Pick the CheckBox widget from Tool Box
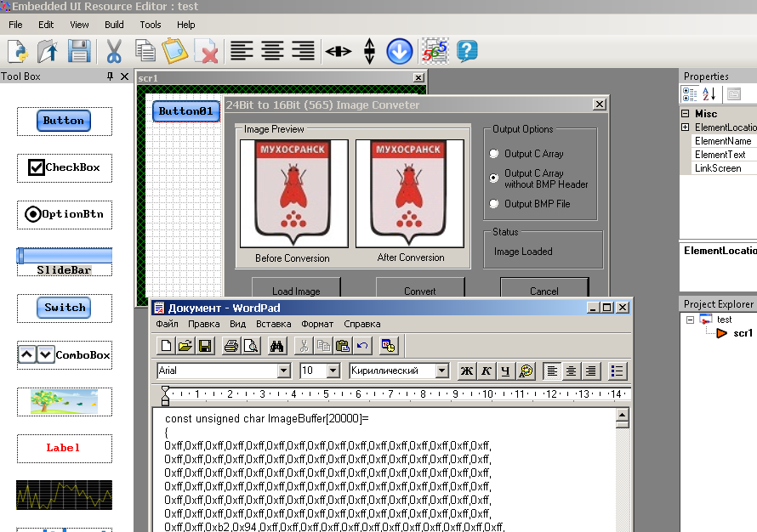Screen dimensions: 757x532 pos(64,167)
